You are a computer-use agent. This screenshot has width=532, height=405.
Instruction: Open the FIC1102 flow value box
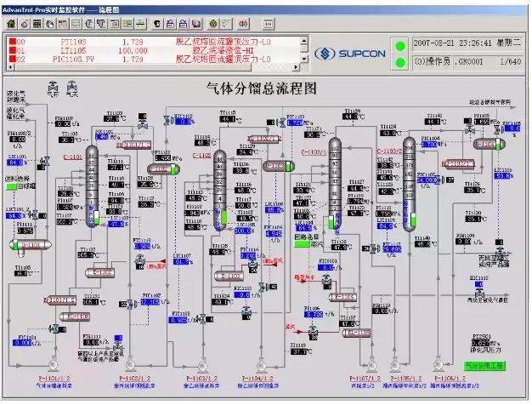tap(150, 302)
